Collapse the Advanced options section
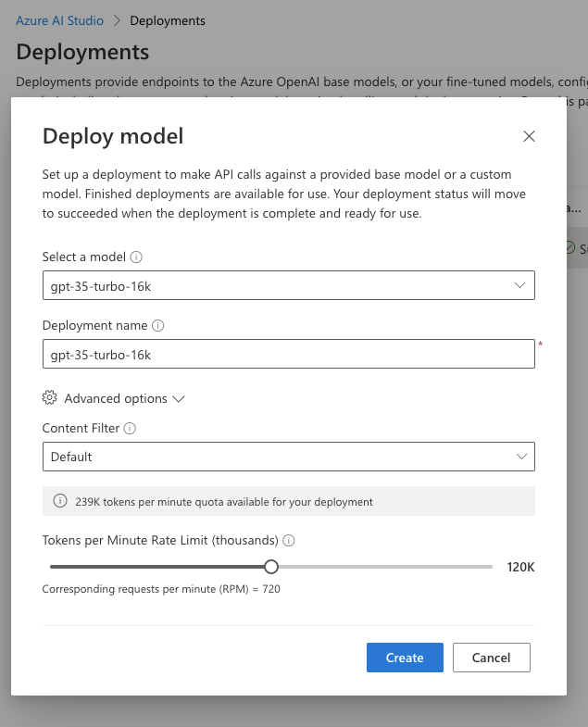Screen dimensions: 588x727 (113, 398)
